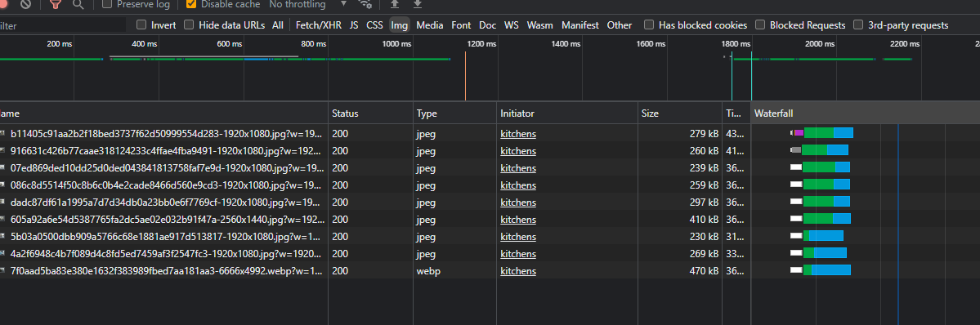Uncheck the Disable cache checkbox

point(191,4)
